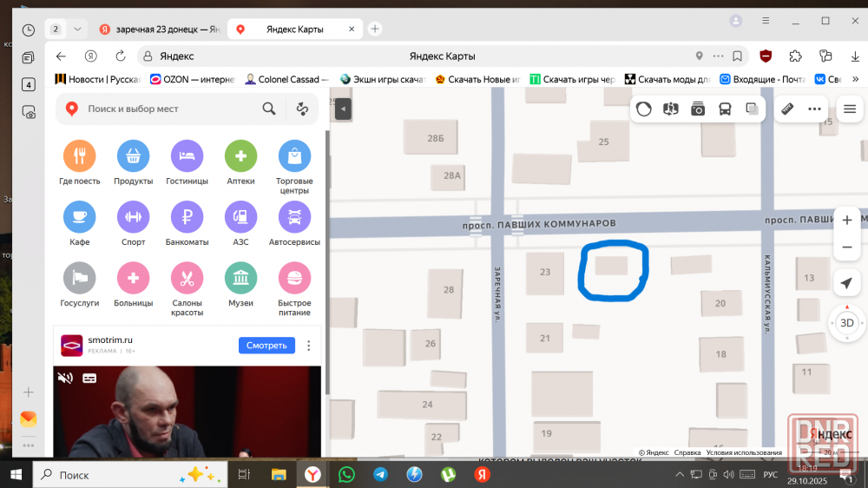Screen dimensions: 868x488
Task: Open the ruler distance measurement tool
Action: [x=788, y=109]
